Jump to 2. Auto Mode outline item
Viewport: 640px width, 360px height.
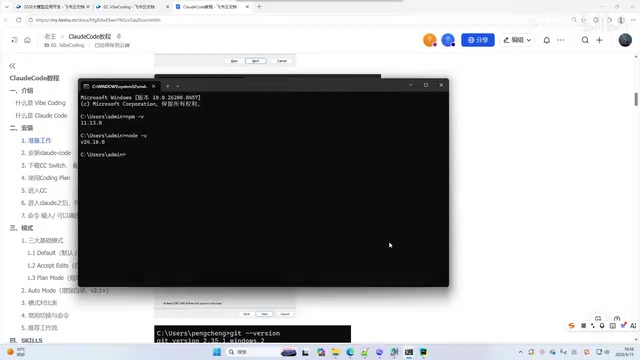(65, 291)
